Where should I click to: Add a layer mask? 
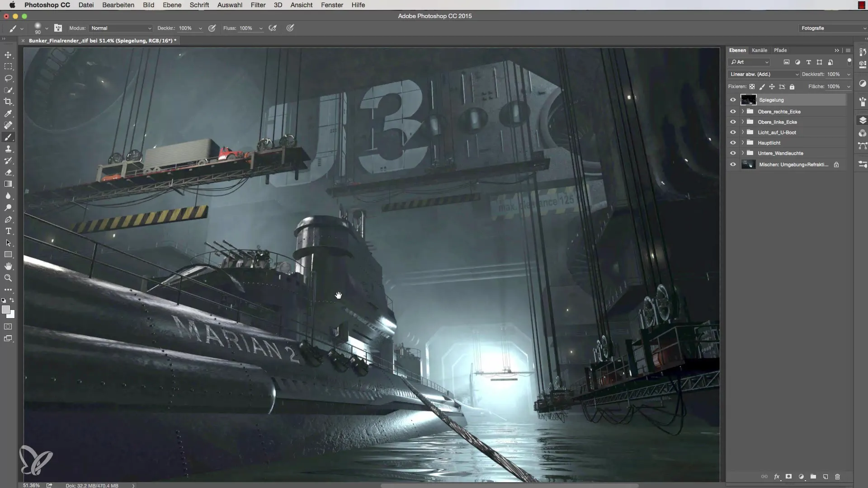[789, 477]
